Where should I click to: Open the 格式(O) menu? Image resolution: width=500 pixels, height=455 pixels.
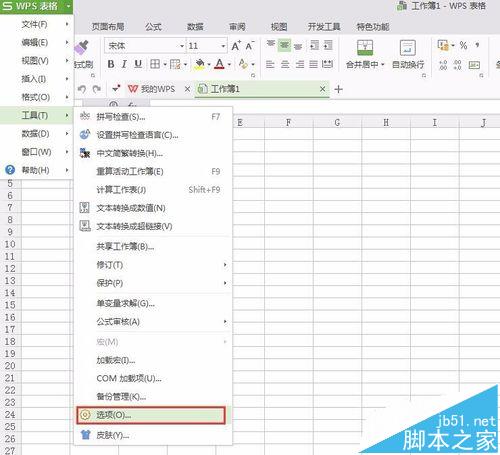[36, 97]
